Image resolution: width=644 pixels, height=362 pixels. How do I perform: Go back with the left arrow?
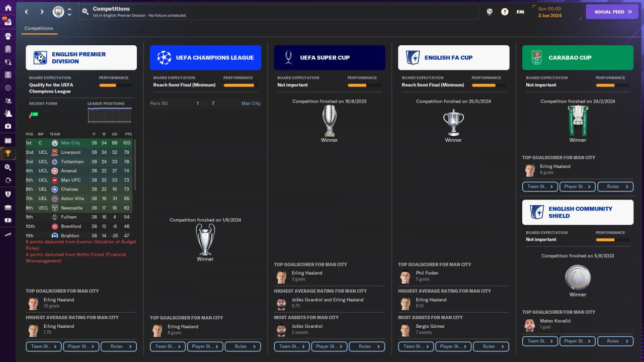pos(27,12)
